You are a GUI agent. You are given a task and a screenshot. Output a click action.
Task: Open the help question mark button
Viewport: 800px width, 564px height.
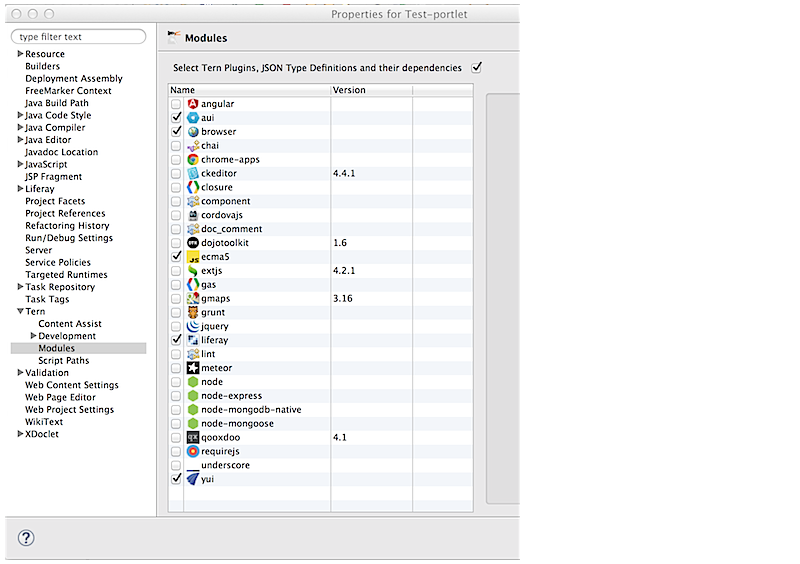tap(26, 537)
